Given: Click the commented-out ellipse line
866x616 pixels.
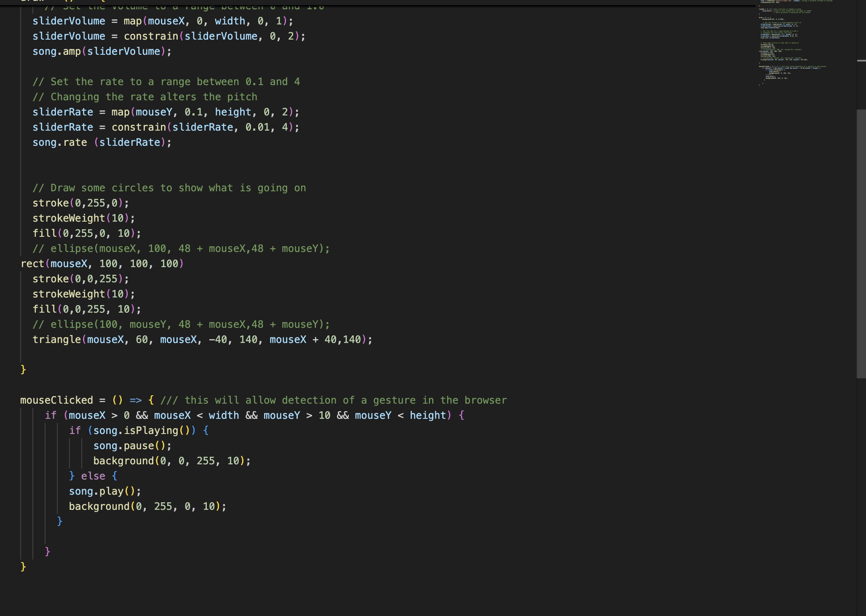Looking at the screenshot, I should click(181, 248).
